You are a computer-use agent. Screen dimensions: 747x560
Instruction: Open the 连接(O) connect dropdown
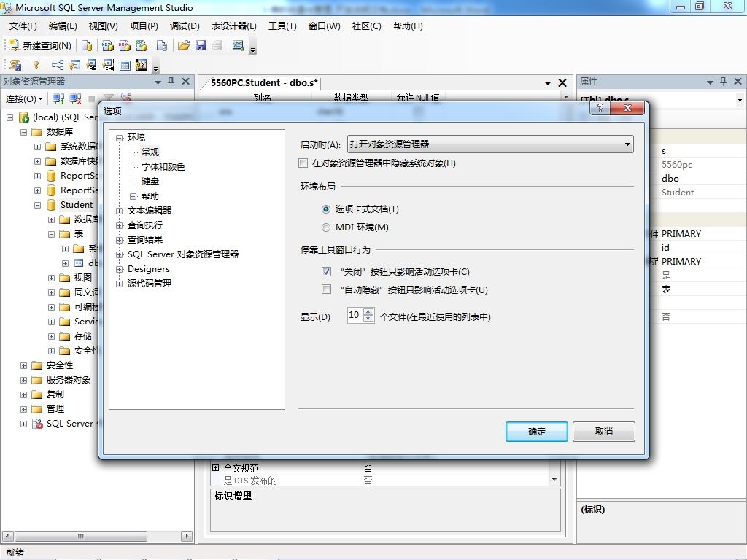coord(24,99)
